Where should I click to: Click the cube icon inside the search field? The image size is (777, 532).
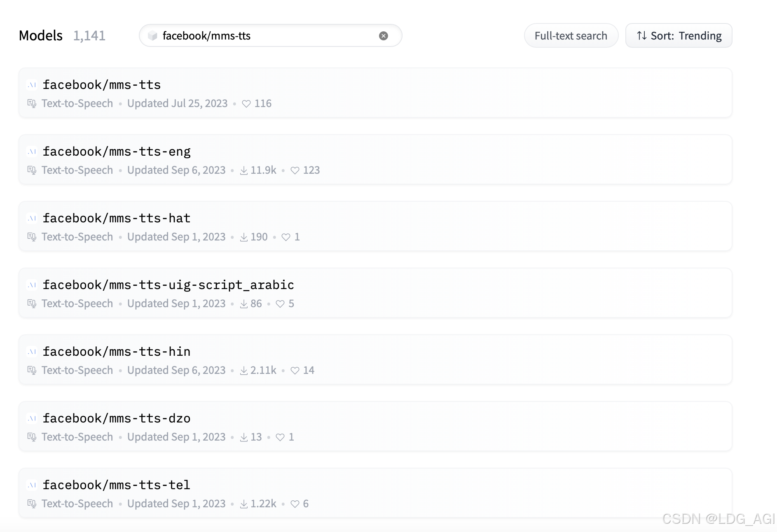[152, 36]
